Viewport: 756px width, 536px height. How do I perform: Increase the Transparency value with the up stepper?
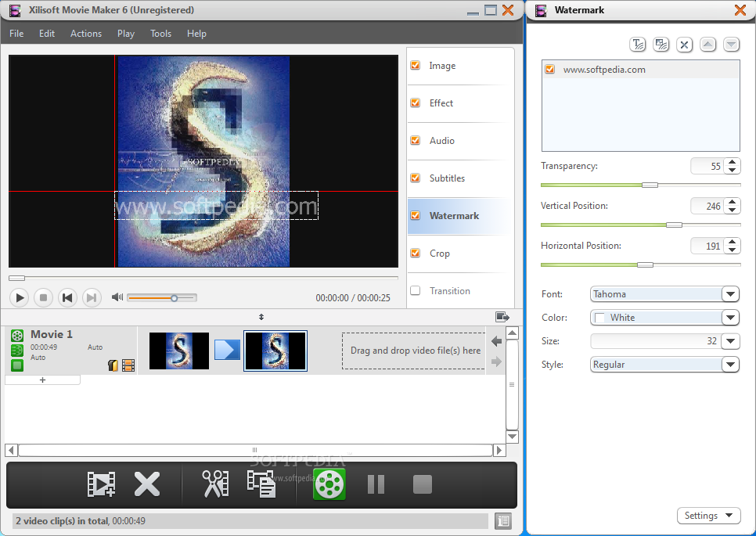coord(733,162)
